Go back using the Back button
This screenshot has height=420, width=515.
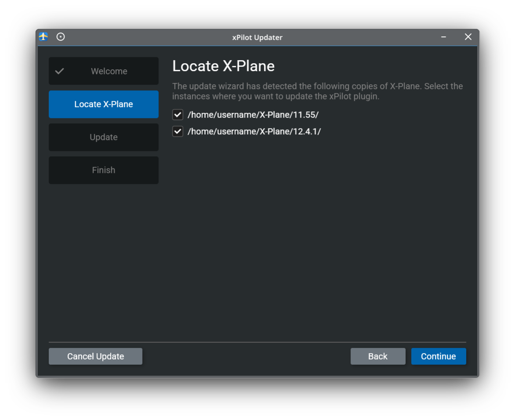(x=378, y=356)
